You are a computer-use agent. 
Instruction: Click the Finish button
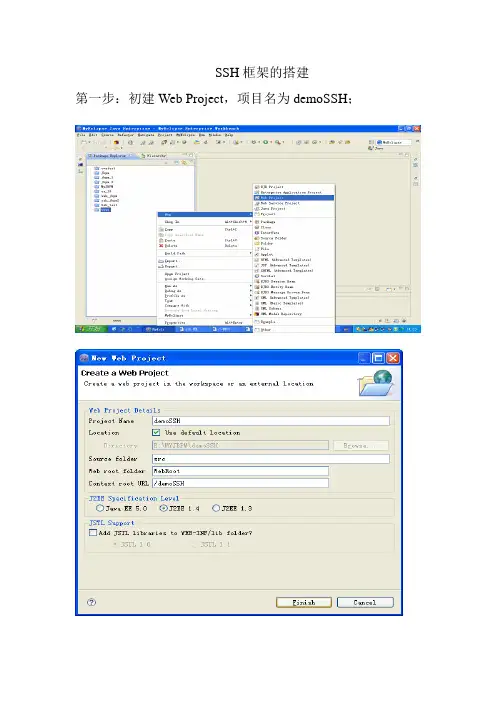point(304,603)
